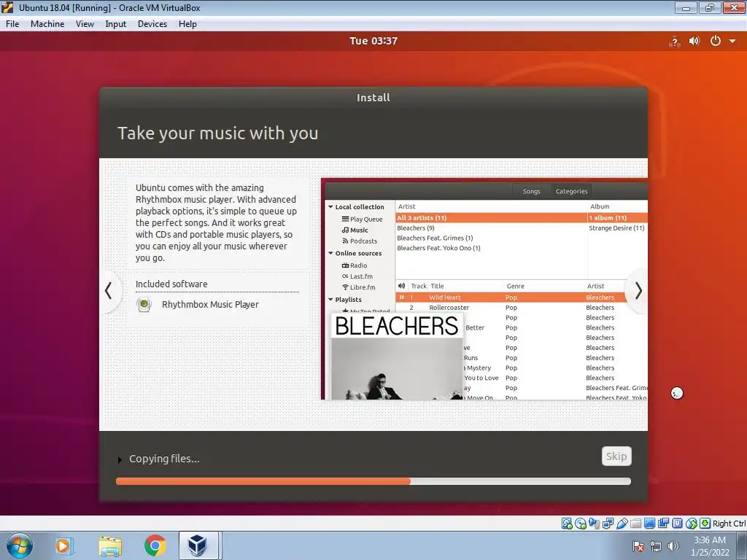Image resolution: width=747 pixels, height=560 pixels.
Task: Open the VirtualBox audio settings status icon
Action: pyautogui.click(x=594, y=524)
